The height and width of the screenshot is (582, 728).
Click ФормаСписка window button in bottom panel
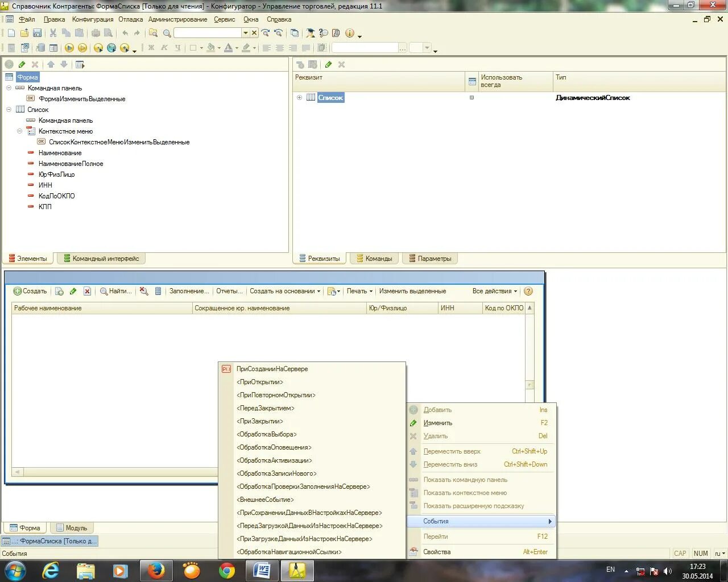(x=50, y=541)
